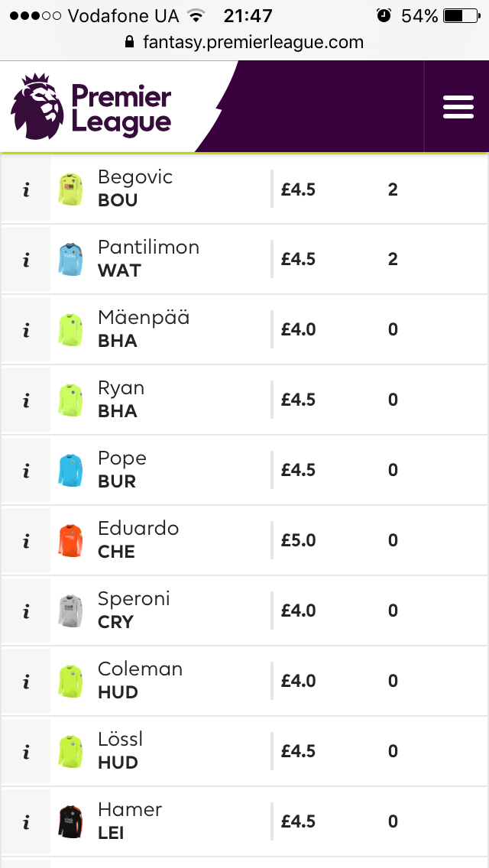This screenshot has height=868, width=489.
Task: Tap Speroni CRY player name
Action: (x=134, y=611)
